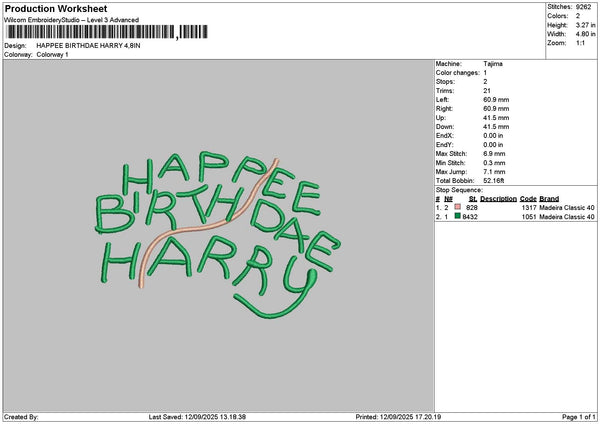This screenshot has width=600, height=424.
Task: Click the Description column header
Action: (x=498, y=199)
